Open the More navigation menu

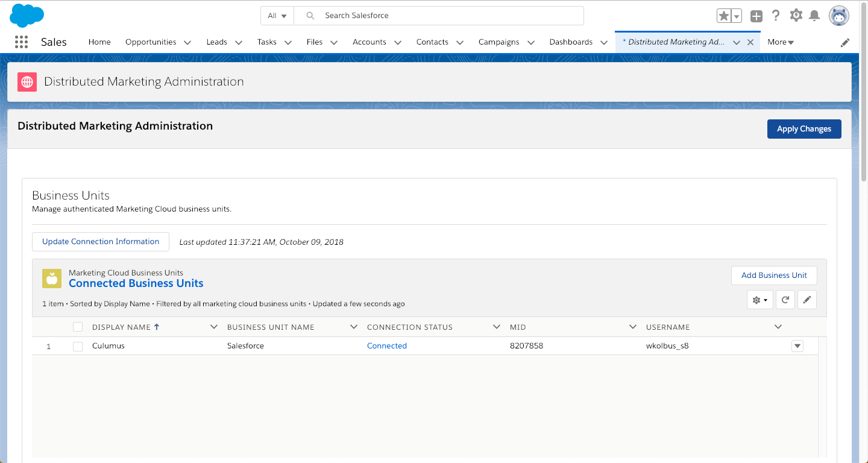(x=781, y=42)
